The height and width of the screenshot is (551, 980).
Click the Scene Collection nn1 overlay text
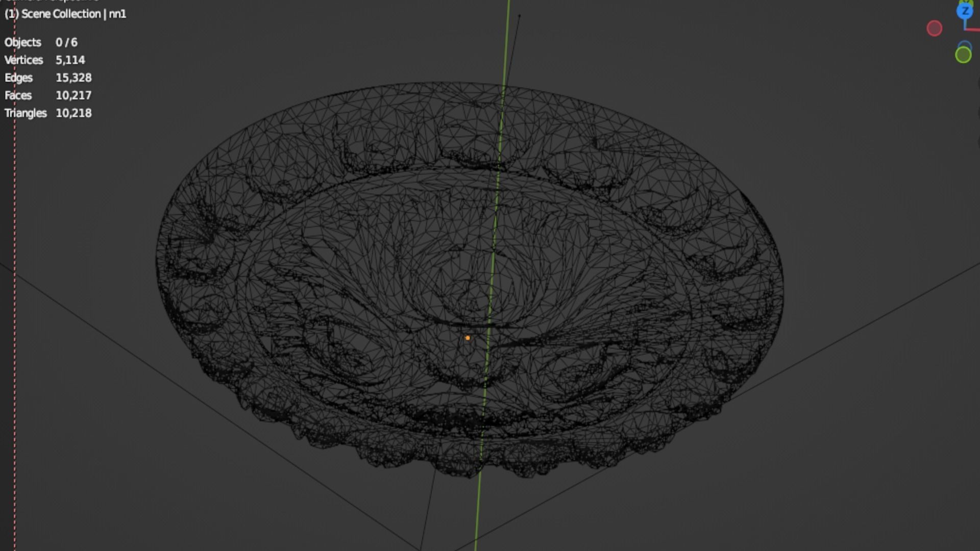point(65,14)
